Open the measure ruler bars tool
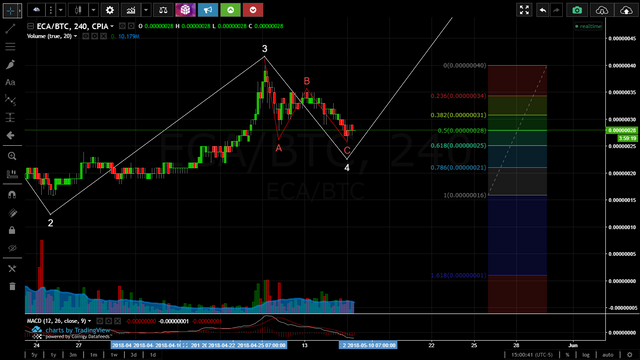Image resolution: width=640 pixels, height=360 pixels. tap(12, 174)
